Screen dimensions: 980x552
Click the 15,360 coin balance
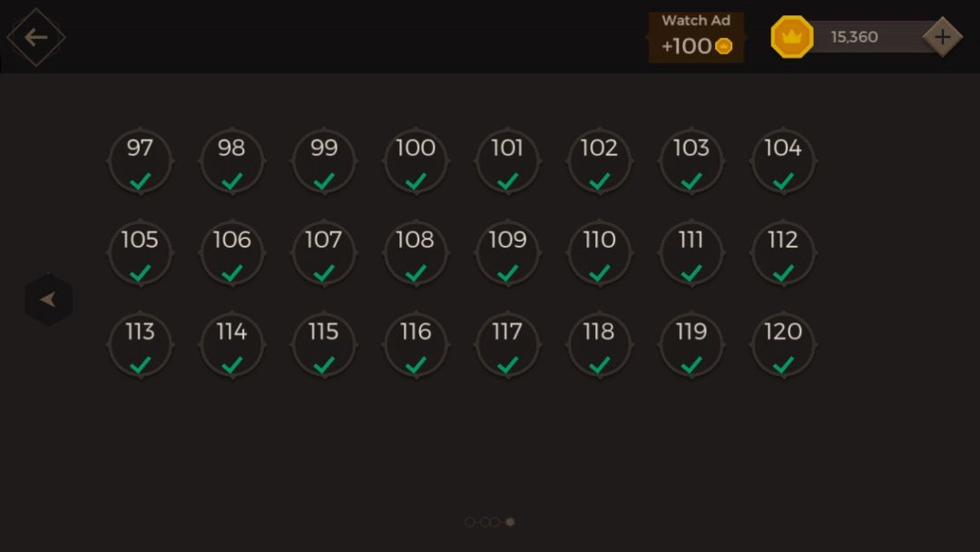854,37
